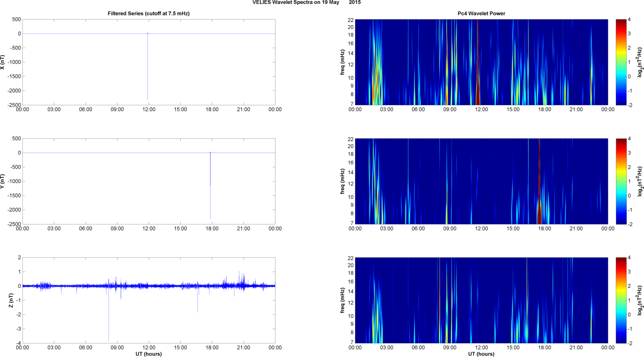Click the 'Y (nT)' axis label
Image resolution: width=644 pixels, height=357 pixels.
coord(3,181)
